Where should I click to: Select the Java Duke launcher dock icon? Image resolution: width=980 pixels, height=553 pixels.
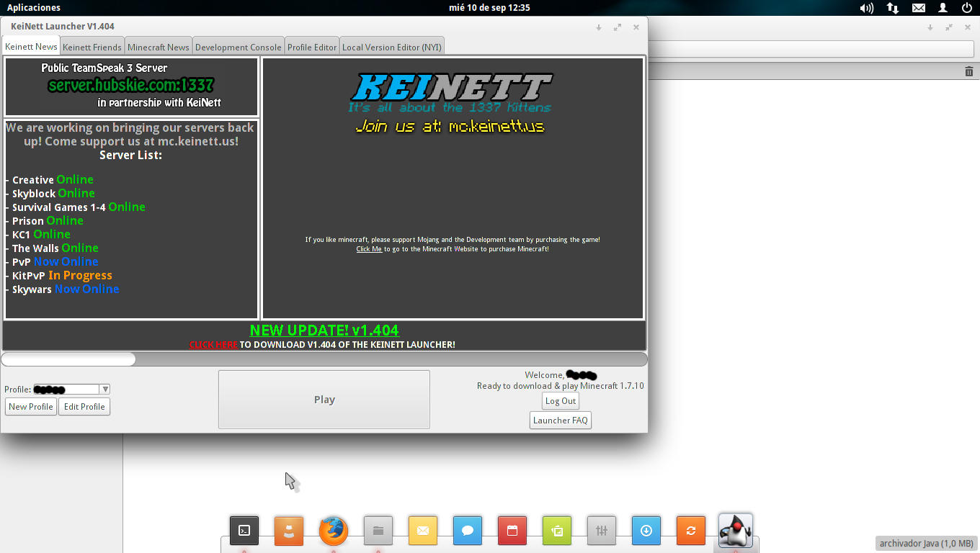coord(736,531)
